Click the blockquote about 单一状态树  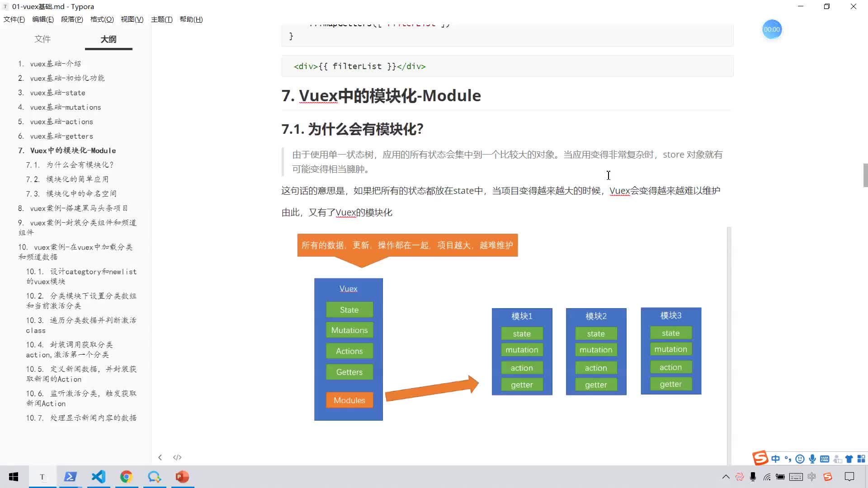coord(507,162)
